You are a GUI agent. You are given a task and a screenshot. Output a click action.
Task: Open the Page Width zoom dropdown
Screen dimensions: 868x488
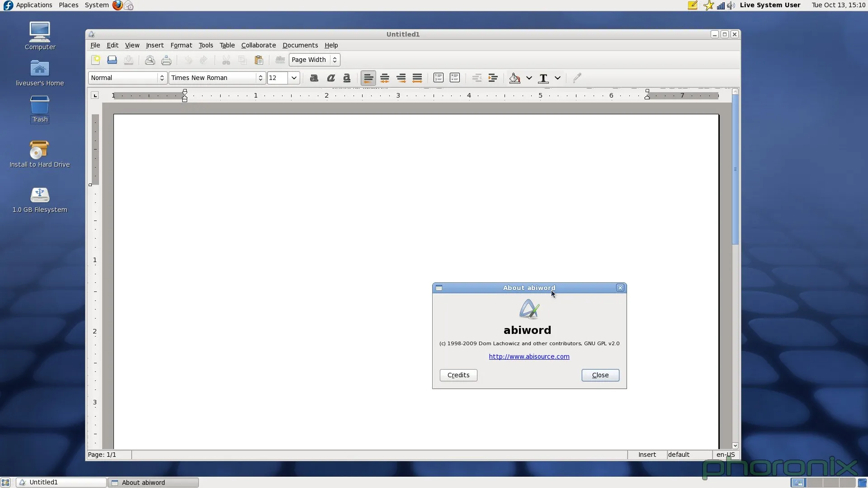(315, 60)
